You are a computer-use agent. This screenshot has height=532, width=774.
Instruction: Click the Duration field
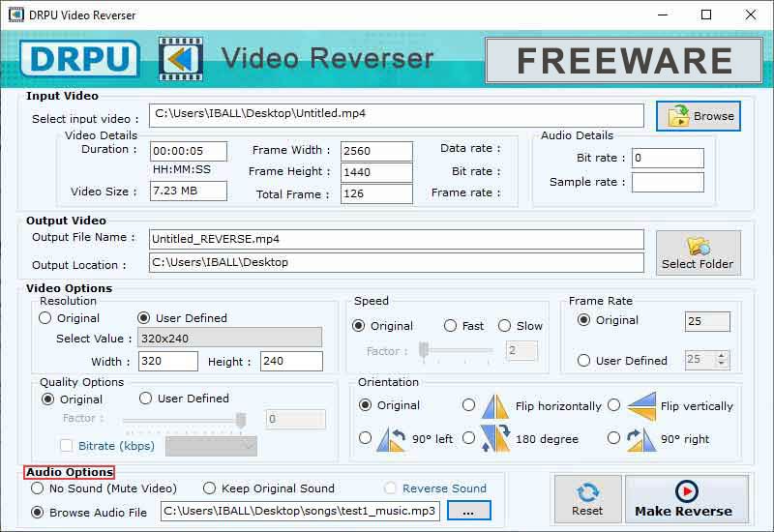(x=189, y=151)
